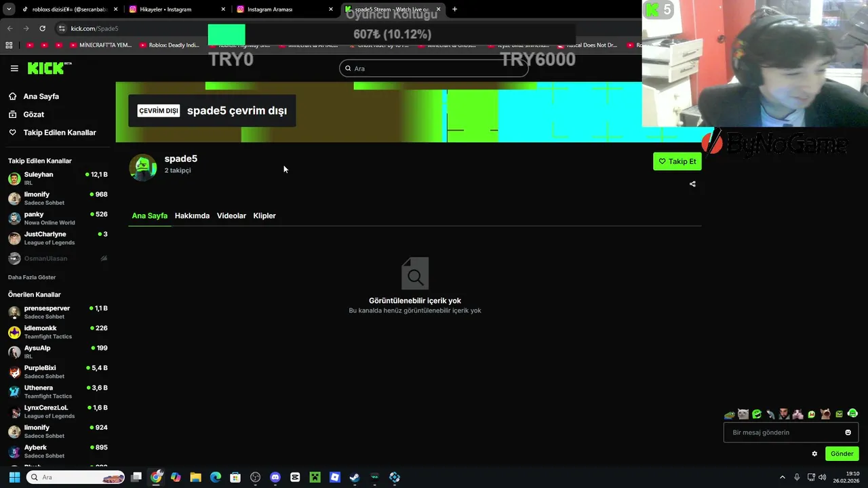Viewport: 868px width, 488px height.
Task: Open Ayberk's Sadece Sohbet channel
Action: [x=58, y=451]
